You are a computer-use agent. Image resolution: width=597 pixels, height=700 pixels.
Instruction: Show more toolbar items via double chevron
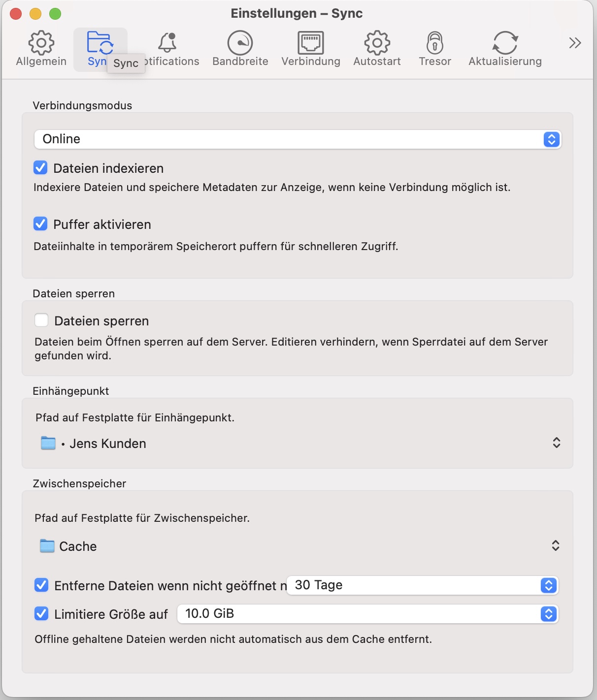575,43
